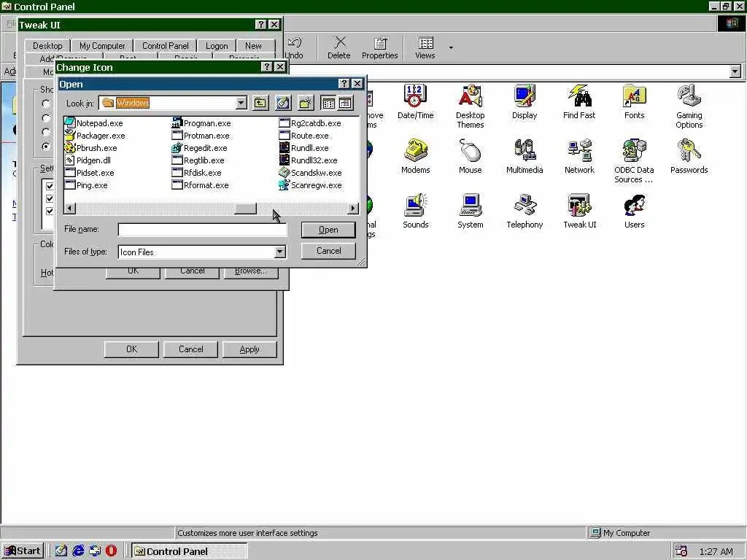Viewport: 747px width, 560px height.
Task: Select the Fonts folder icon
Action: click(634, 101)
